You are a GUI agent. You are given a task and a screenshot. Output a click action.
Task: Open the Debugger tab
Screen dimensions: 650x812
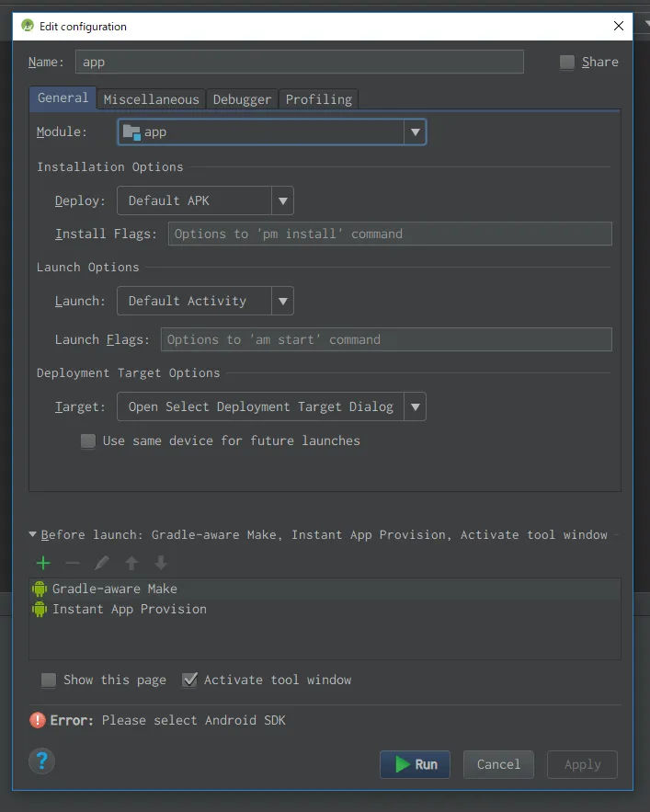(x=242, y=99)
